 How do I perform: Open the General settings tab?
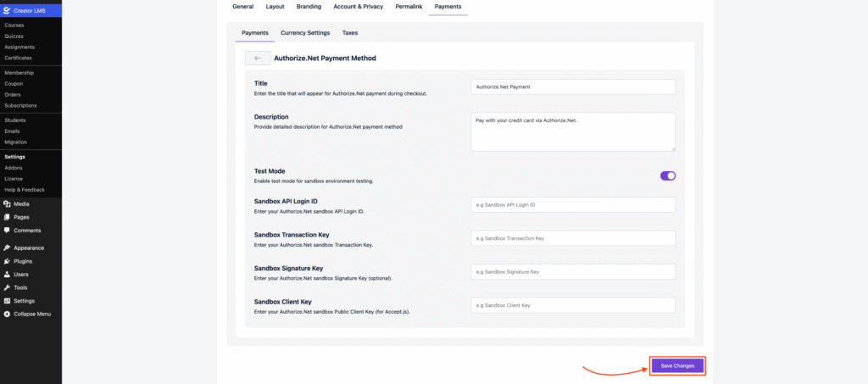[243, 7]
